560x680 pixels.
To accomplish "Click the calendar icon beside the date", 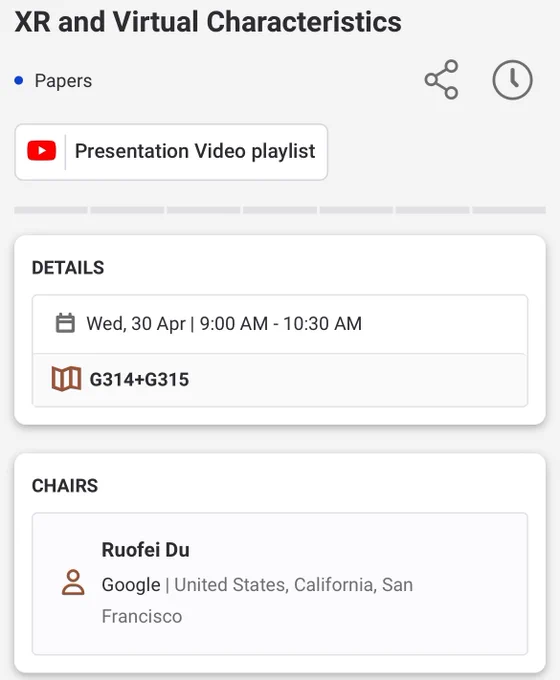I will click(x=65, y=324).
